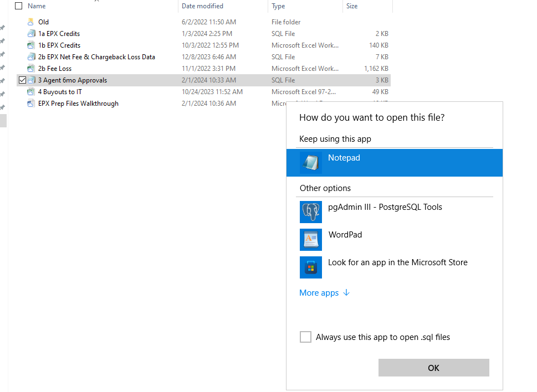This screenshot has width=537, height=392.
Task: Uncheck the 3 Agent 6mo Approvals checkbox
Action: 22,80
